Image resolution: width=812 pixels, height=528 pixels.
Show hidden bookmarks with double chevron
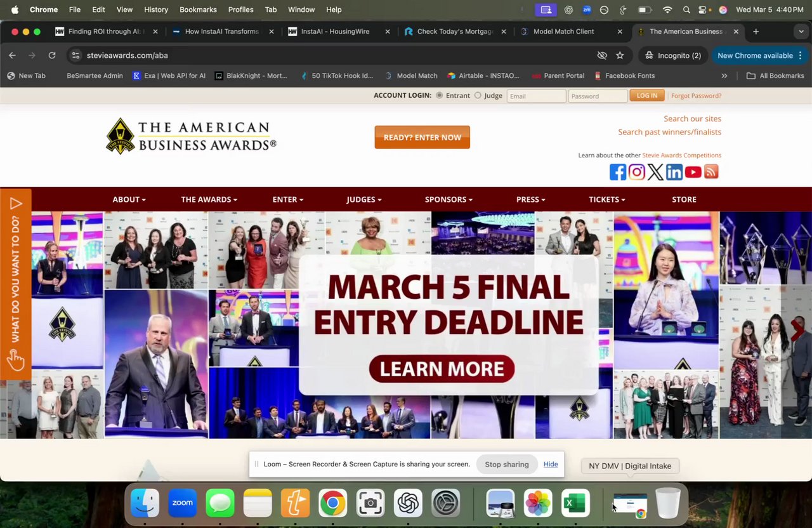click(x=724, y=76)
